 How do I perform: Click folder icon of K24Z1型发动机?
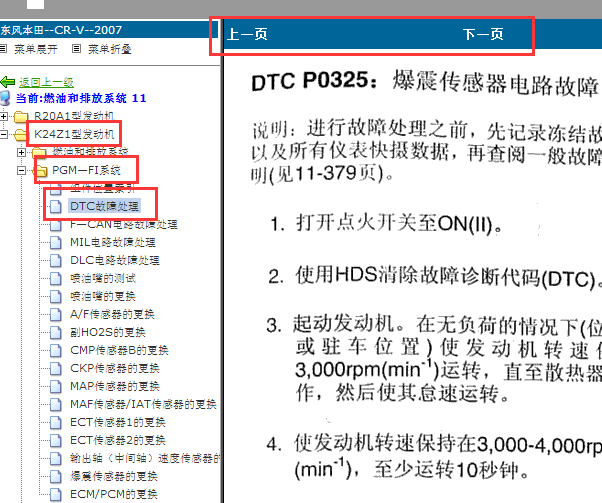21,134
